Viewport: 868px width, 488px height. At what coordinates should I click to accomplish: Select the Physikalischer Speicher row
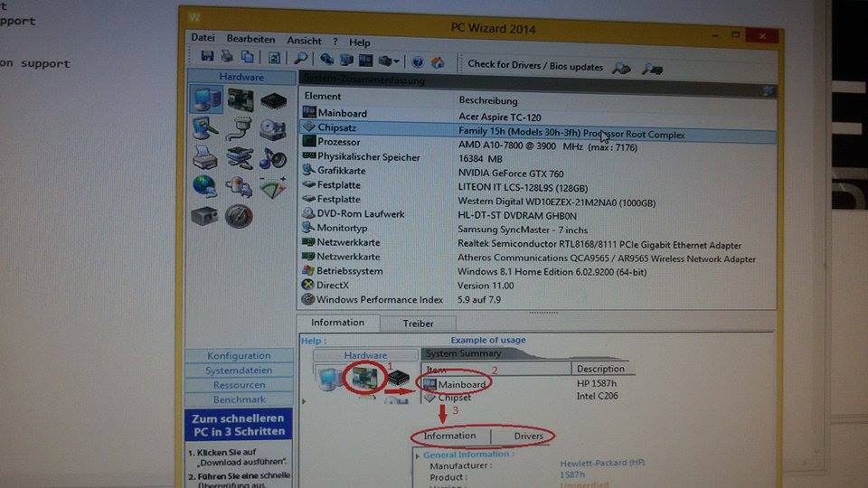point(537,158)
